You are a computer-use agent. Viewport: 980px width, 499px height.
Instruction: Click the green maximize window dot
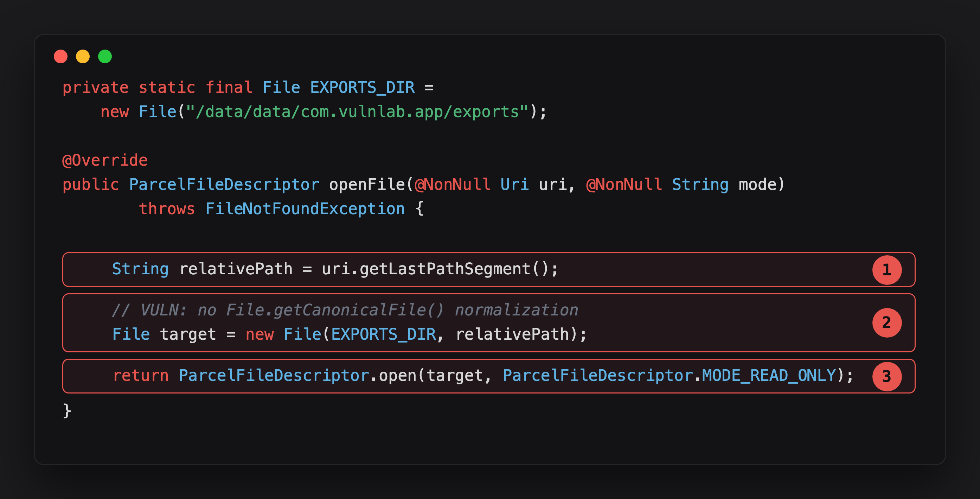click(105, 56)
